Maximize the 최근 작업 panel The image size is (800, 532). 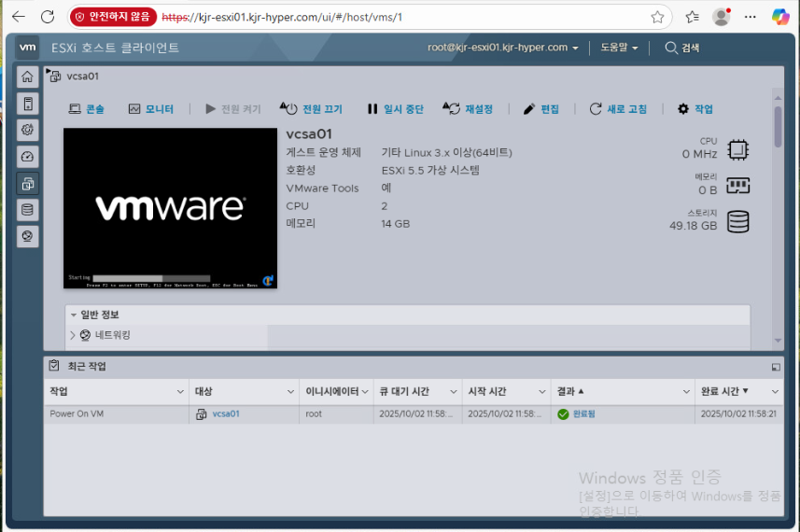pyautogui.click(x=776, y=367)
